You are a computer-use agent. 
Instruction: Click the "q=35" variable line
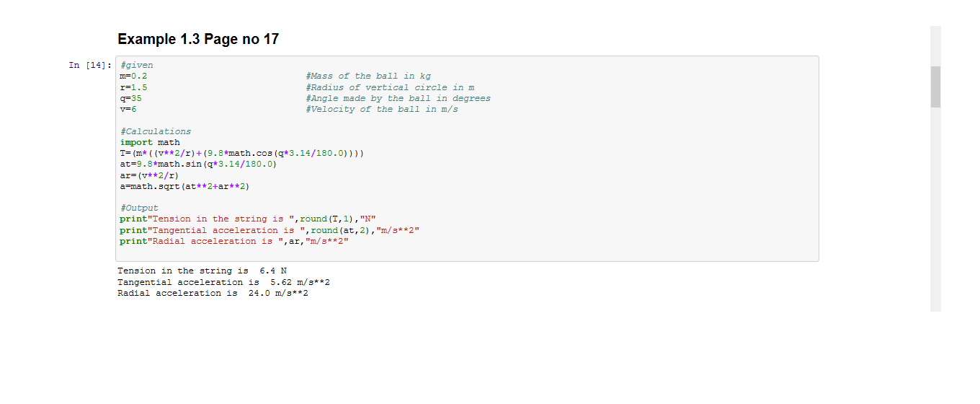pyautogui.click(x=132, y=98)
